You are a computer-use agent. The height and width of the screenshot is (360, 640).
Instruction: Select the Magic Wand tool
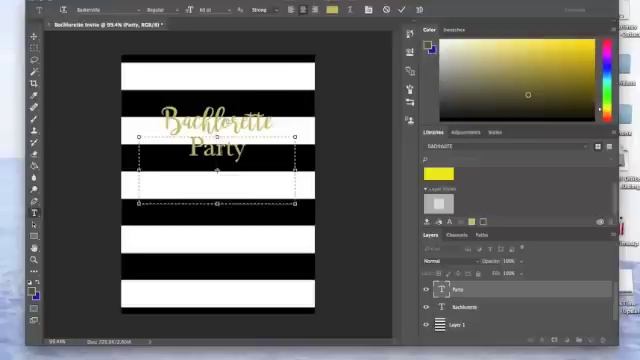tap(34, 72)
